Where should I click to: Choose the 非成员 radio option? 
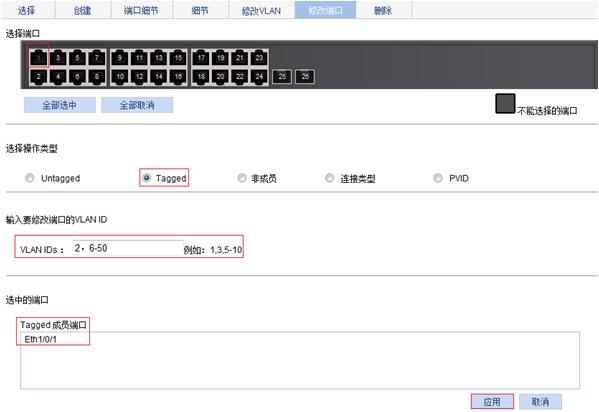(x=242, y=178)
